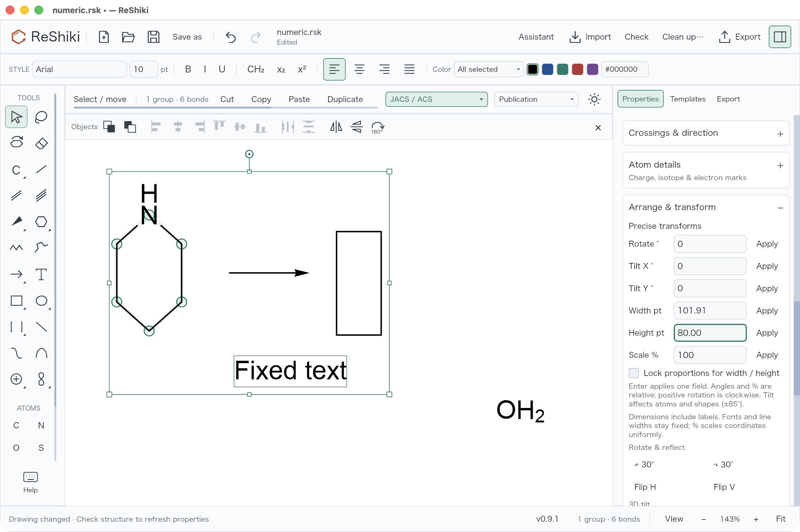Select the text tool
The image size is (800, 532).
coord(41,274)
